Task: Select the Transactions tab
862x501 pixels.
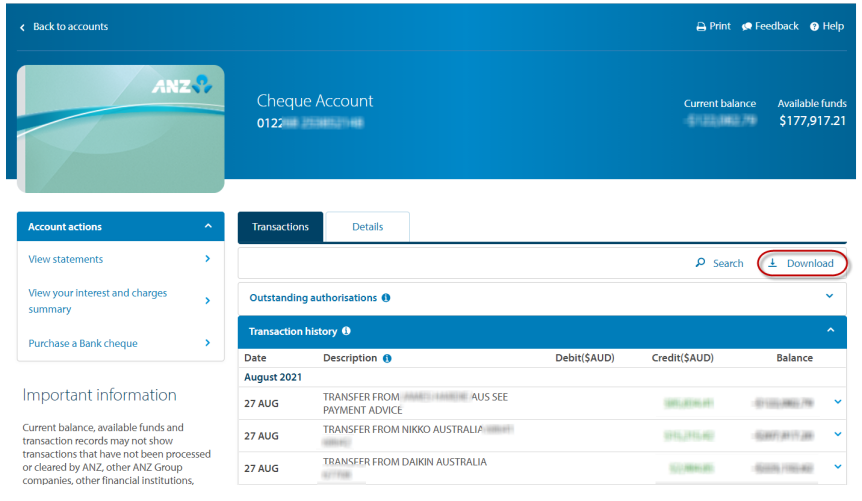Action: click(280, 227)
